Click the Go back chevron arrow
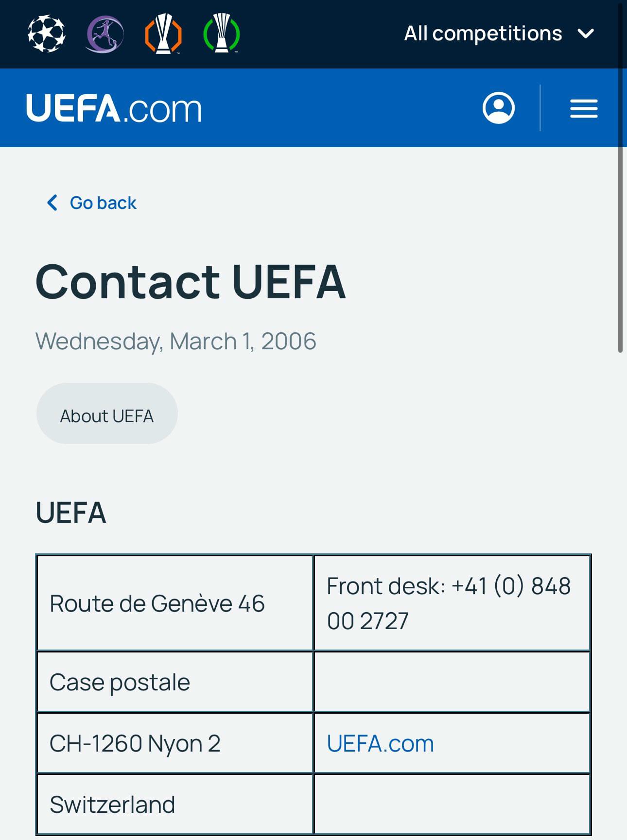This screenshot has width=627, height=840. (52, 203)
